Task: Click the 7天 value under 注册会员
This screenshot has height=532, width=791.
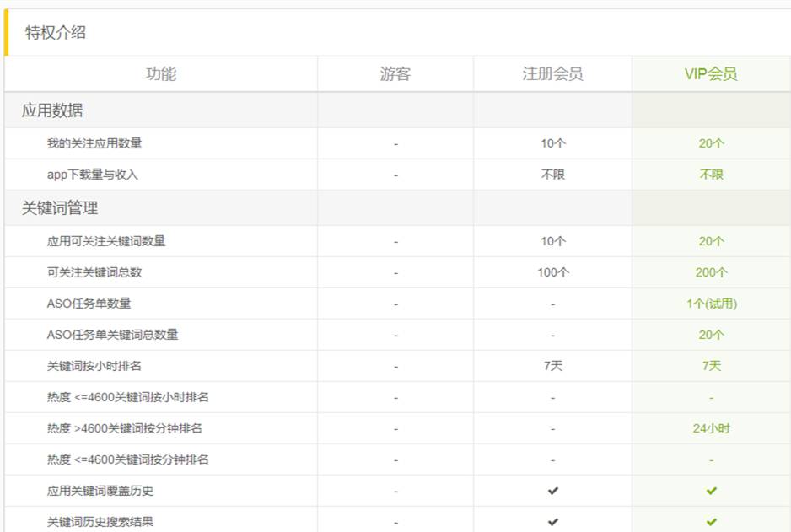Action: tap(552, 365)
